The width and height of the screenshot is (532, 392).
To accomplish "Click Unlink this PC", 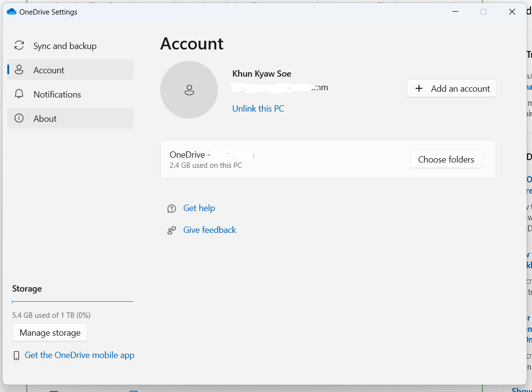I will pyautogui.click(x=258, y=109).
